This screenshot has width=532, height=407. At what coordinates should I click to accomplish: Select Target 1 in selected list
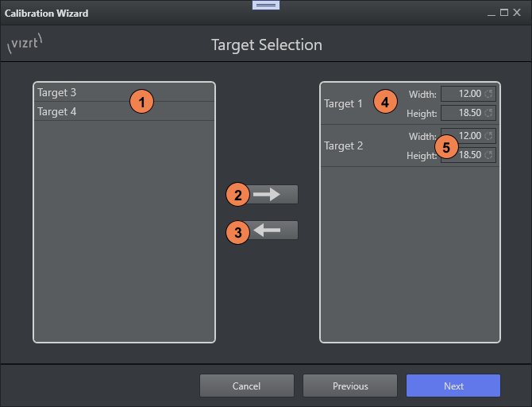coord(343,103)
